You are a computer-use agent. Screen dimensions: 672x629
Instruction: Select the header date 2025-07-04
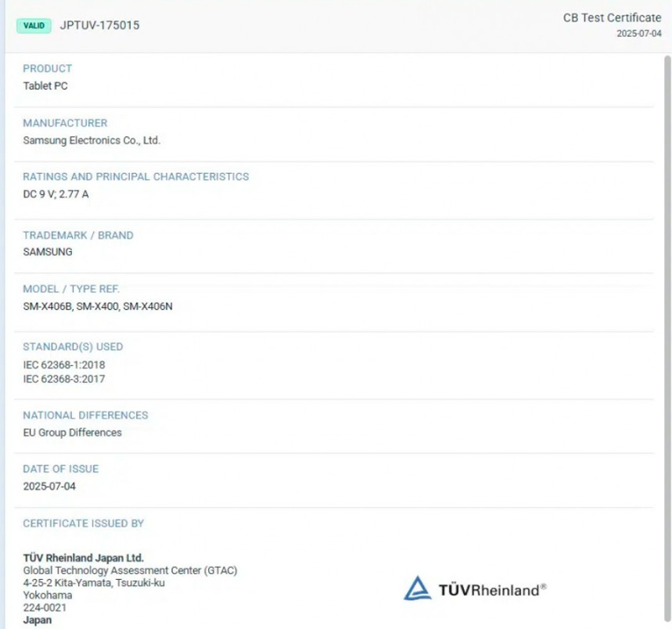(x=639, y=34)
